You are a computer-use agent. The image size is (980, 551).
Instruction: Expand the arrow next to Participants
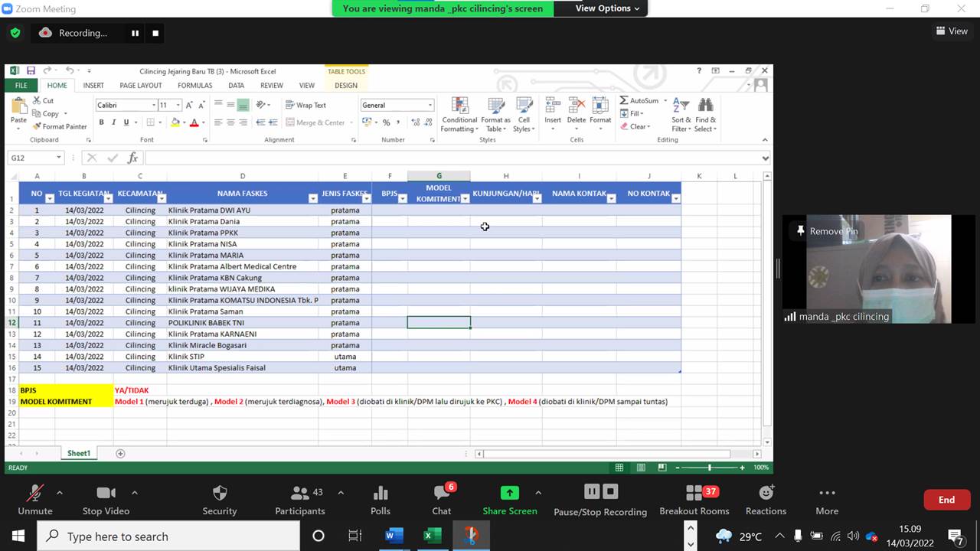tap(341, 493)
